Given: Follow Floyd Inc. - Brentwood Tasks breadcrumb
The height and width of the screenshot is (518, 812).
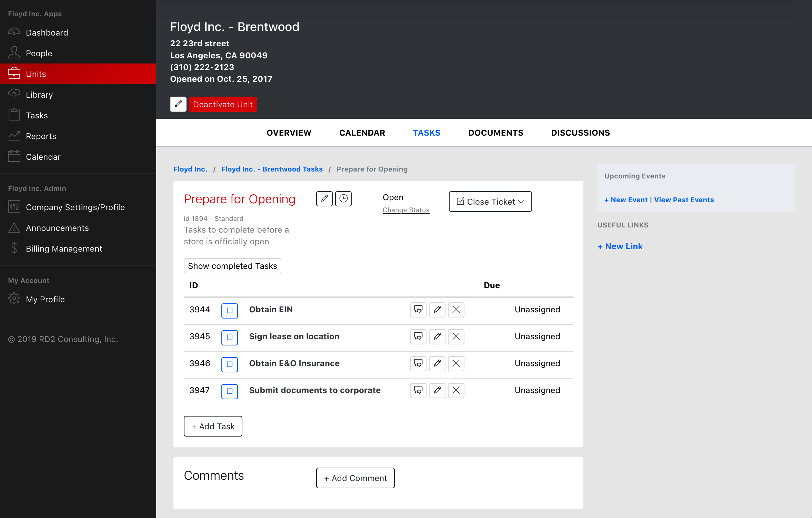Looking at the screenshot, I should click(x=272, y=169).
